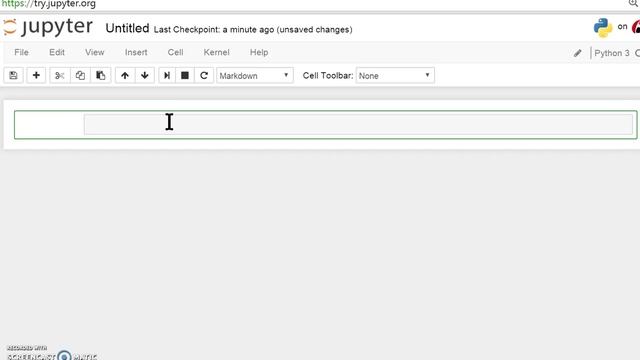Screen dimensions: 640x360
Task: Open the View menu
Action: [x=95, y=52]
